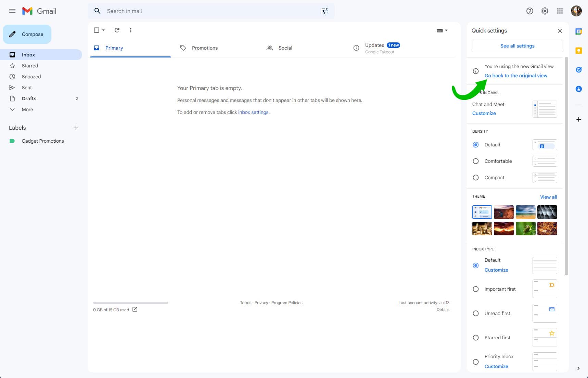This screenshot has height=378, width=588.
Task: Switch to the Promotions tab
Action: pyautogui.click(x=205, y=48)
